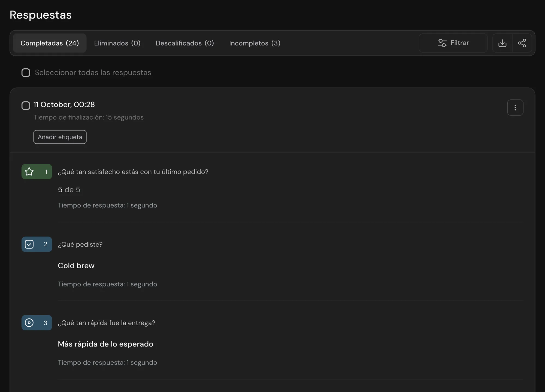View the Incompletos (3) tab
The image size is (545, 392).
(255, 43)
